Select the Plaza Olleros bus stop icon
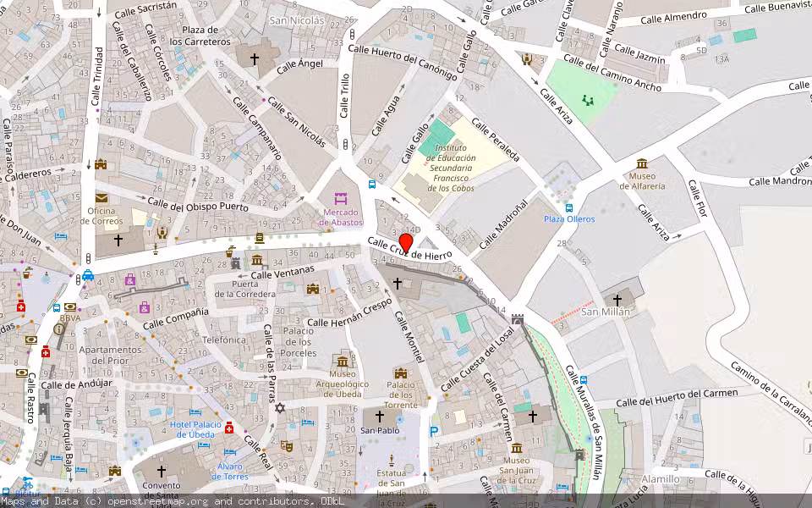The width and height of the screenshot is (812, 508). [569, 208]
